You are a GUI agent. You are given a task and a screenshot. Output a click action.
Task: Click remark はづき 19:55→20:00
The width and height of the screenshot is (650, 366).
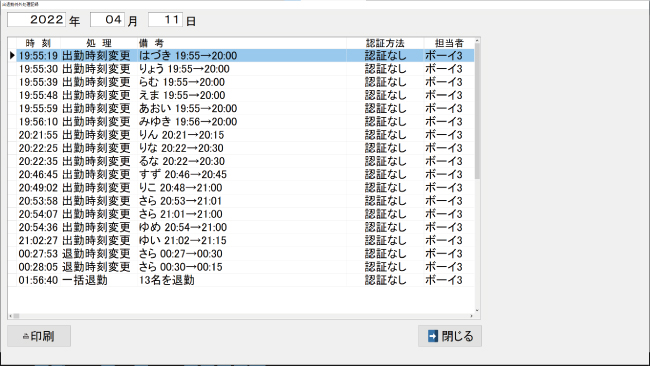coord(188,56)
